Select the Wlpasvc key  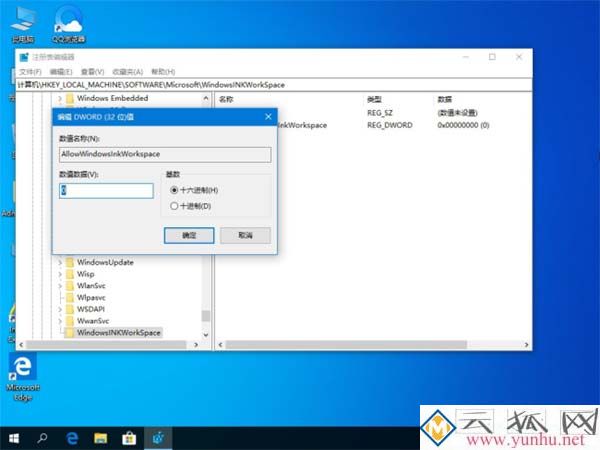[91, 298]
